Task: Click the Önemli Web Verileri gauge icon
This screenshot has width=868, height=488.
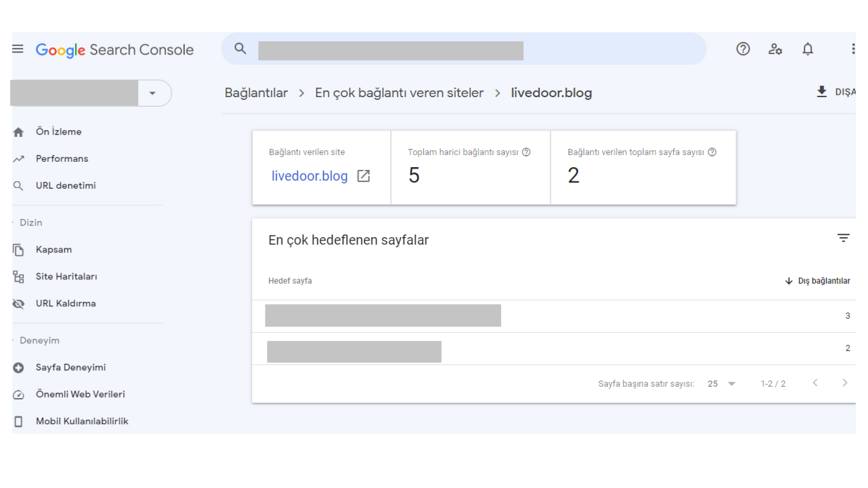Action: [18, 394]
